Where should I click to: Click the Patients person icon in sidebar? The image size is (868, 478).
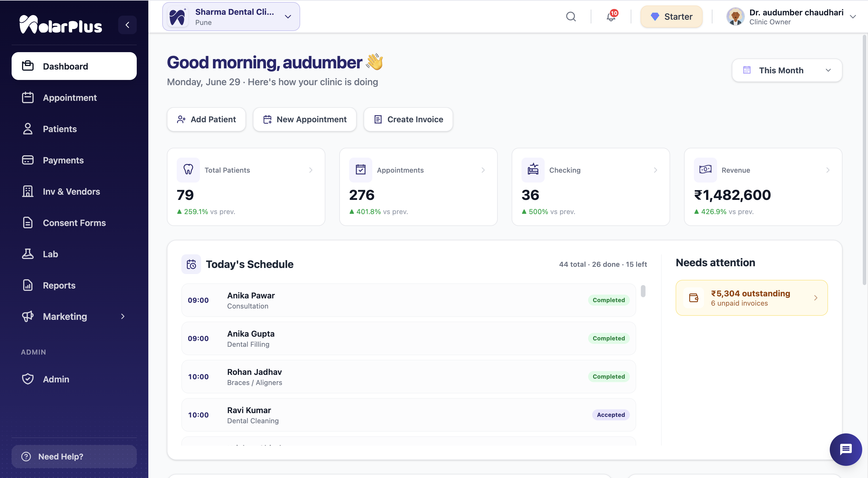coord(28,129)
